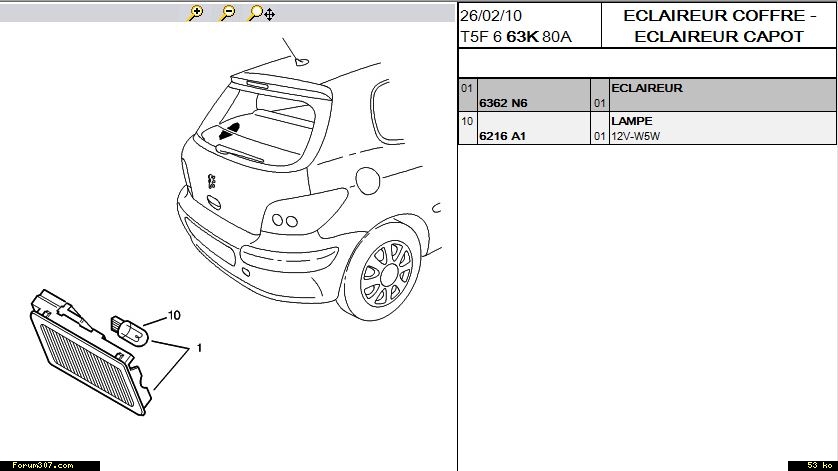Image resolution: width=838 pixels, height=471 pixels.
Task: Click the bulb drawing labeled 10
Action: 129,329
